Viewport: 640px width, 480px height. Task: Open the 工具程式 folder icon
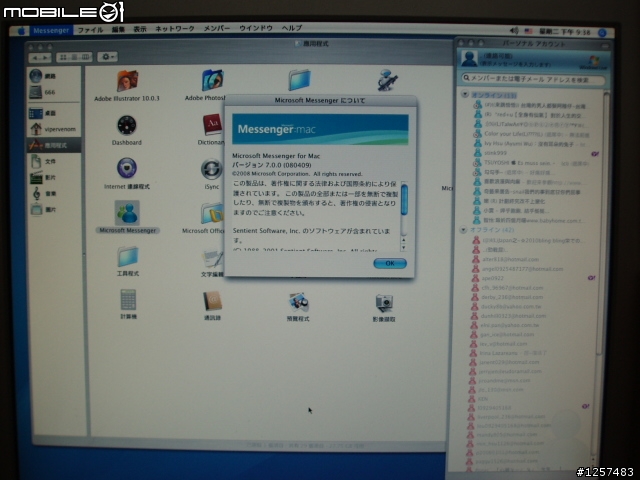pyautogui.click(x=128, y=256)
